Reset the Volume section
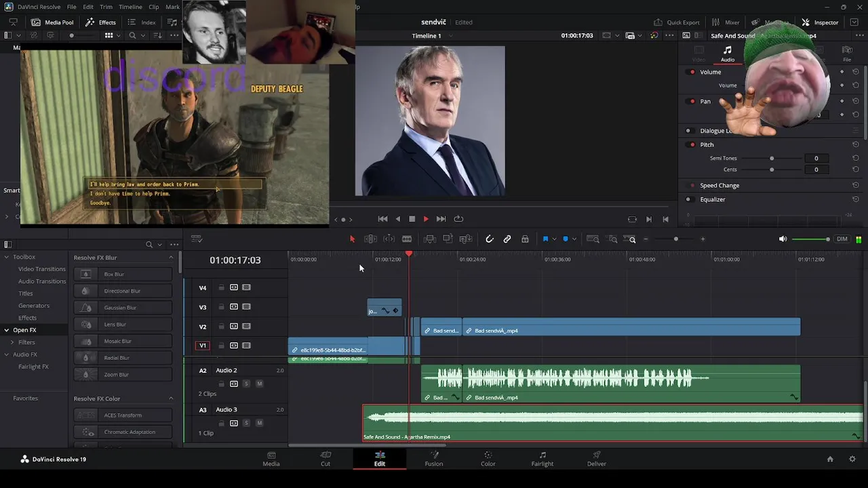Viewport: 868px width, 488px height. coord(856,72)
